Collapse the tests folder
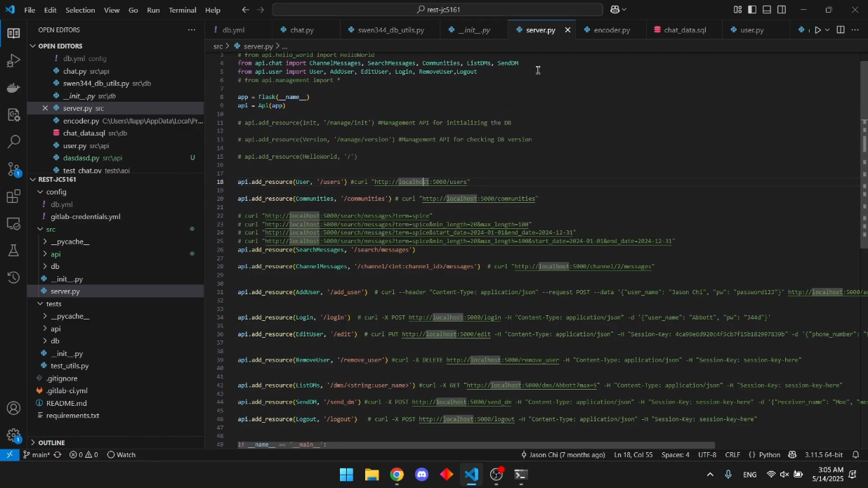The height and width of the screenshot is (488, 868). click(116, 304)
